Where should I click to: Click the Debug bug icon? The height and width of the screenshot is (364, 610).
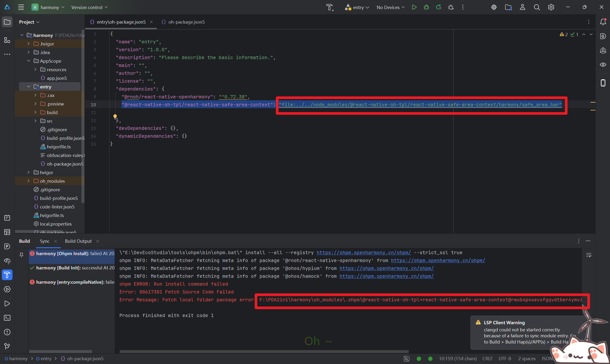(x=426, y=7)
